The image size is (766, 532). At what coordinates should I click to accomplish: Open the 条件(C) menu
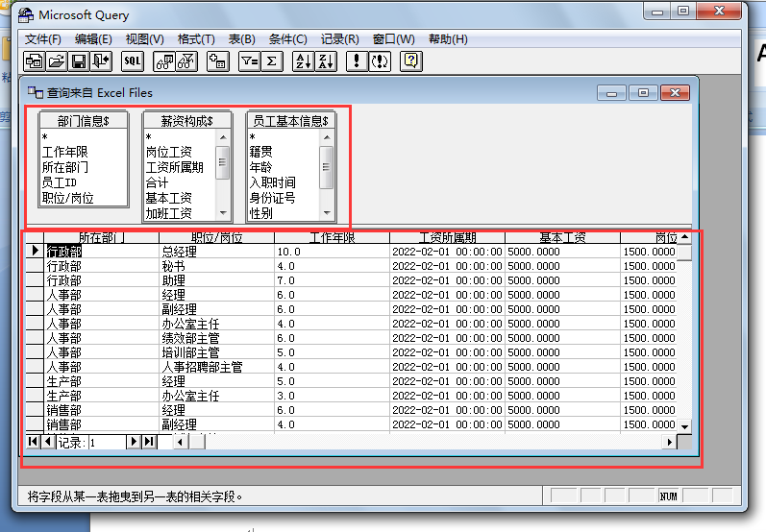coord(287,39)
